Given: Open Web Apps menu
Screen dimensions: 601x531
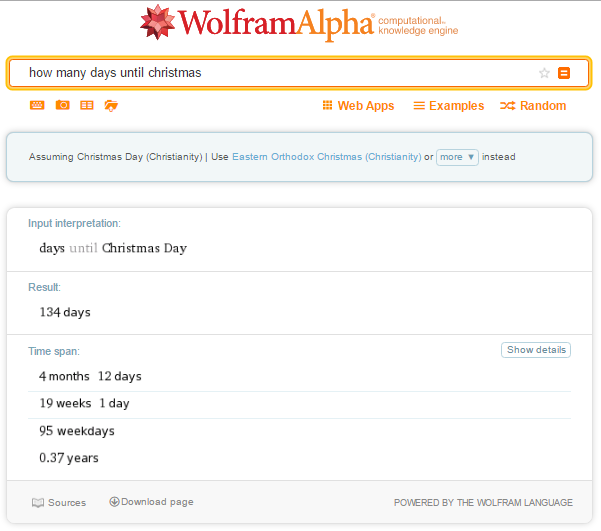Looking at the screenshot, I should coord(358,105).
